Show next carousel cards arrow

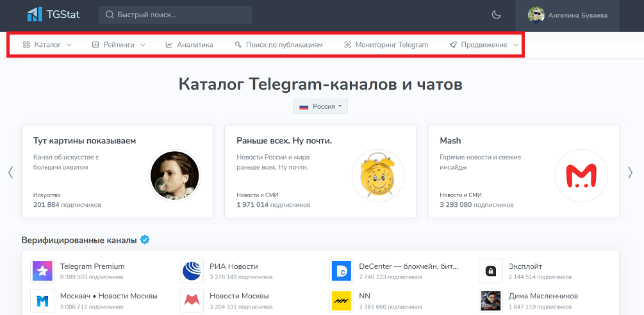(x=631, y=172)
